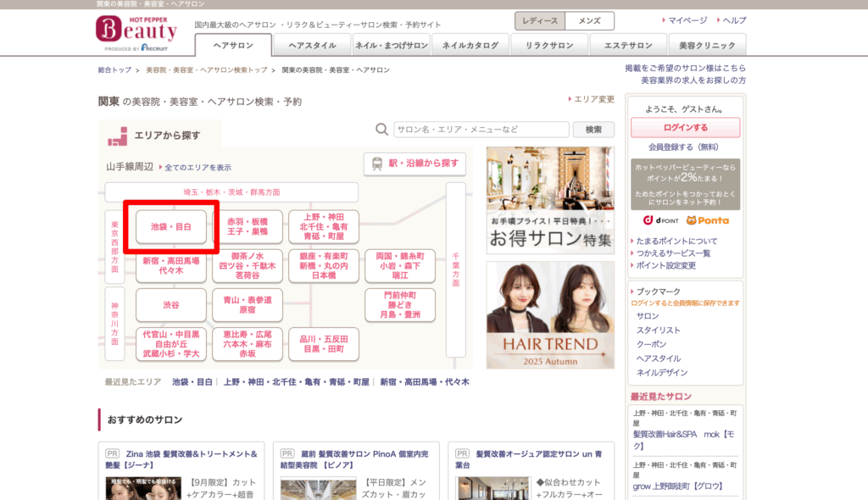
Task: Open the ネイルカタログ tab
Action: [x=470, y=45]
